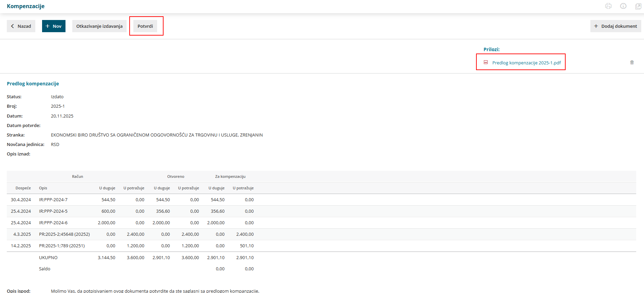Click the PR:2025-1;789 (20251) entry
644x293 pixels.
tap(62, 246)
